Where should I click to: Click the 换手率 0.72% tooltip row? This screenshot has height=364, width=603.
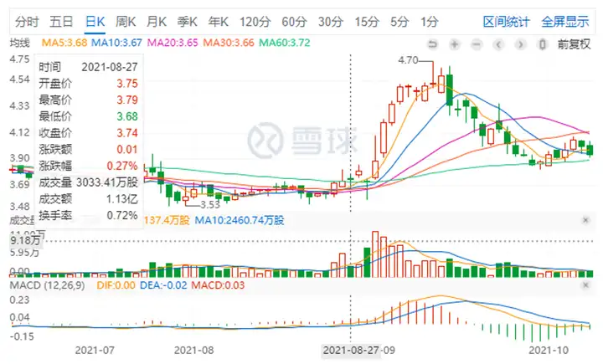coord(88,216)
